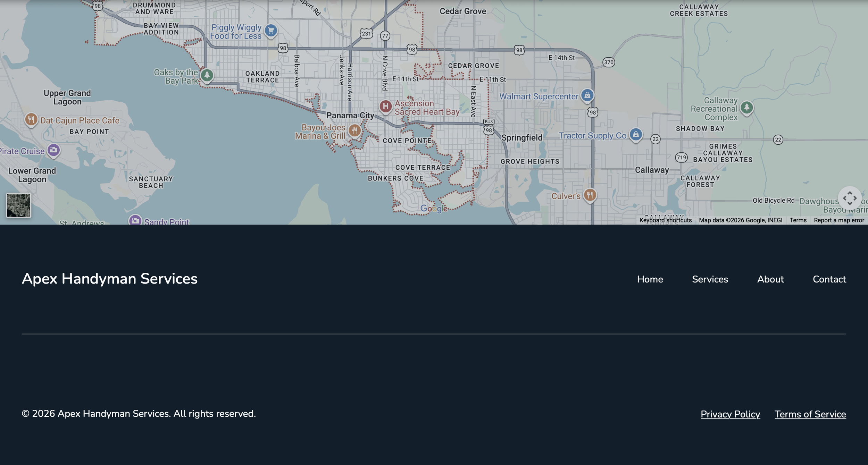
Task: Click the Walmart Supercenter shopping pin
Action: coord(587,95)
